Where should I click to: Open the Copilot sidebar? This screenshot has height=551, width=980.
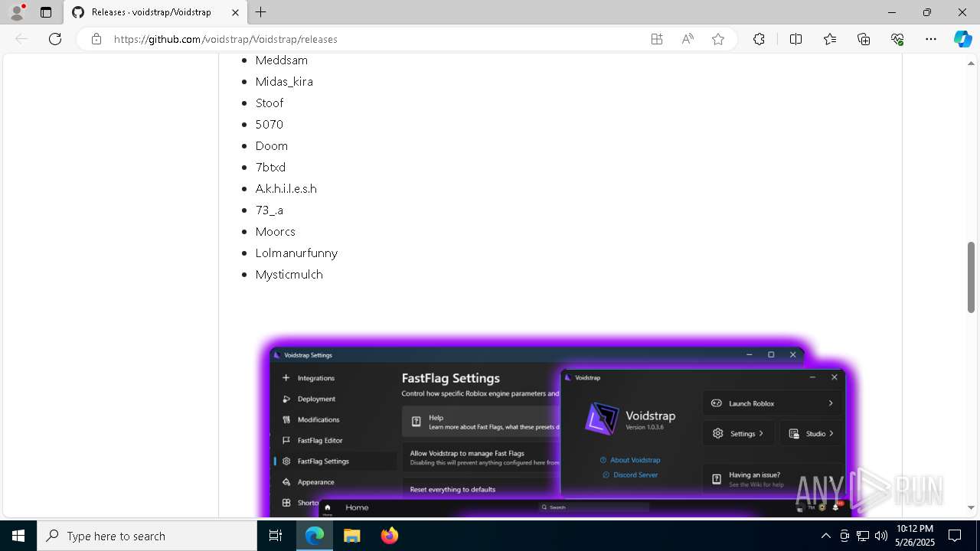[962, 39]
